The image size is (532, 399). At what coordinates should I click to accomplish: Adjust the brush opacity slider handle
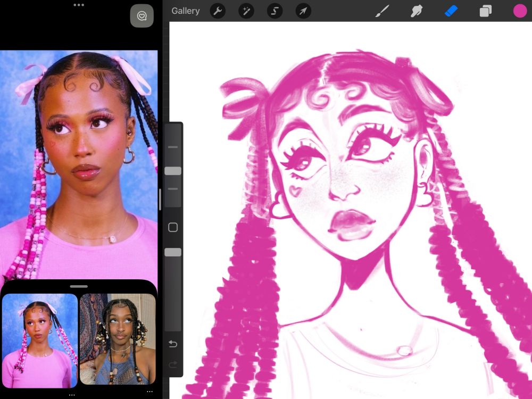coord(173,252)
